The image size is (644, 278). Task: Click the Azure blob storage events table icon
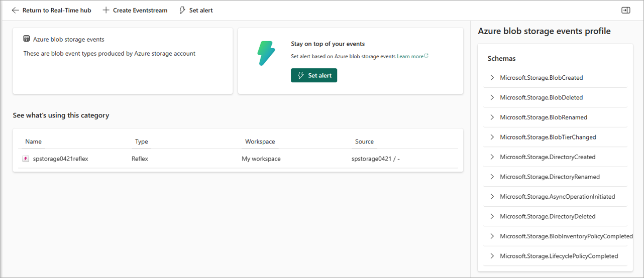coord(27,39)
